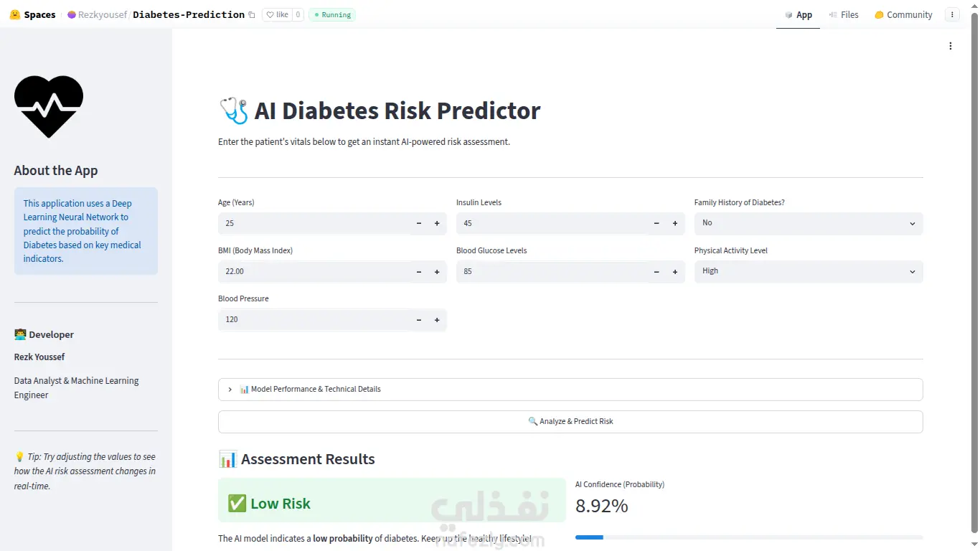Click the heartbeat heart sidebar logo

pyautogui.click(x=49, y=106)
